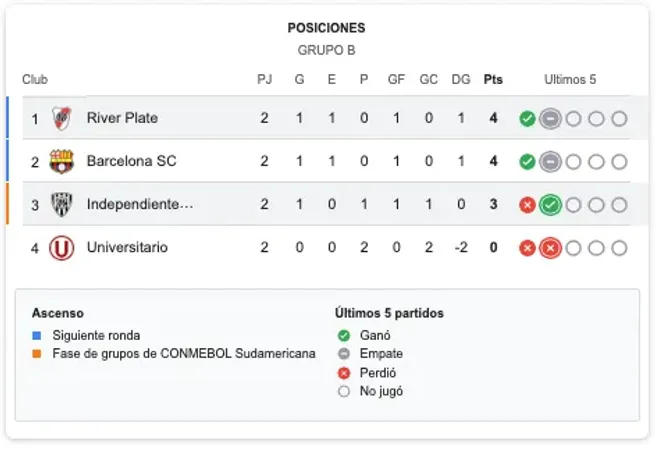This screenshot has width=655, height=449.
Task: Open the River Plate team link
Action: point(122,119)
